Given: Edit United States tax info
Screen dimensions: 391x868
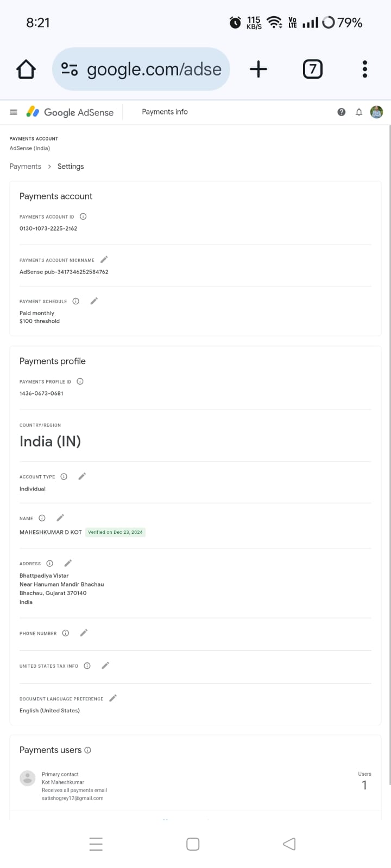Looking at the screenshot, I should (105, 666).
